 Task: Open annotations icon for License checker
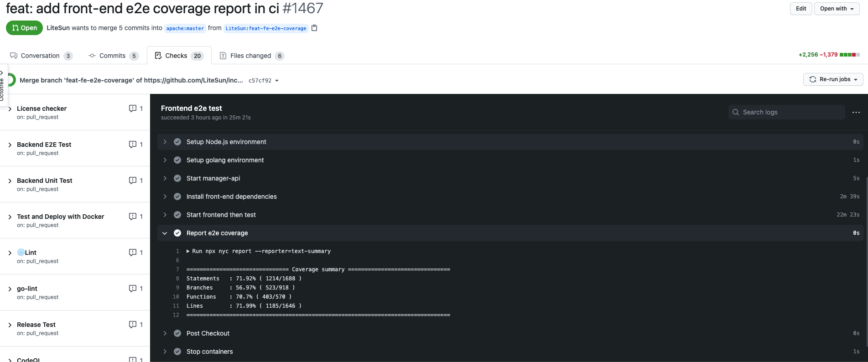(133, 109)
